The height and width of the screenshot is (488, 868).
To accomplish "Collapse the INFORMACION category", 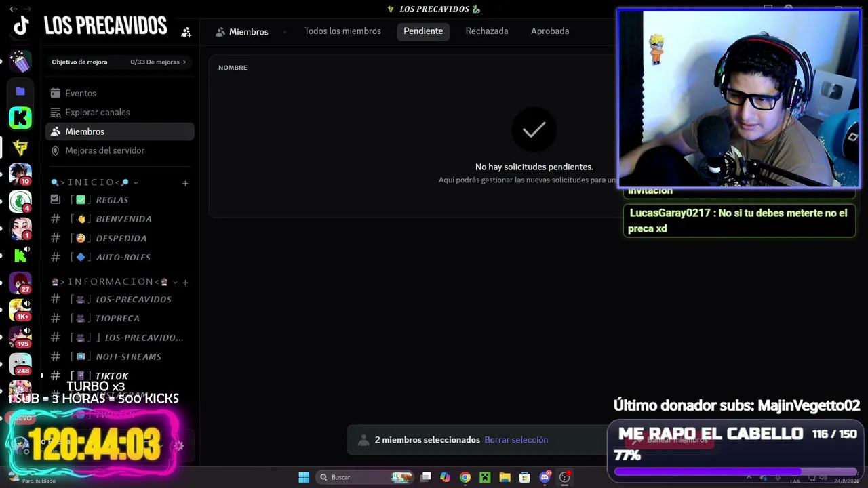I will tap(115, 282).
